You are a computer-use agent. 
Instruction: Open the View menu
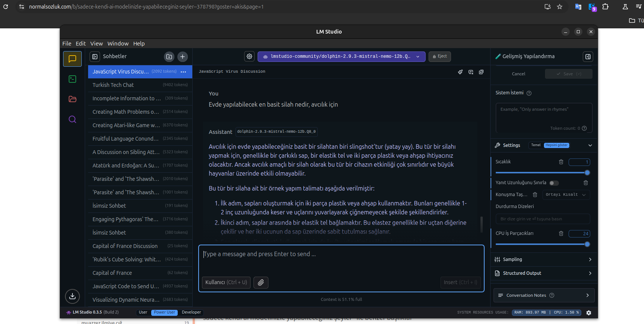tap(96, 44)
